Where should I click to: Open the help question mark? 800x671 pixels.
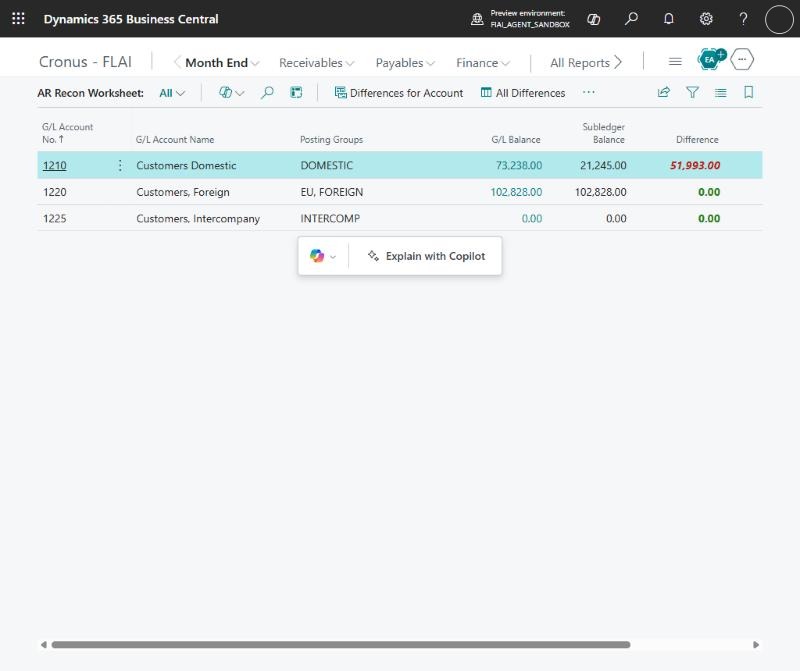[743, 19]
